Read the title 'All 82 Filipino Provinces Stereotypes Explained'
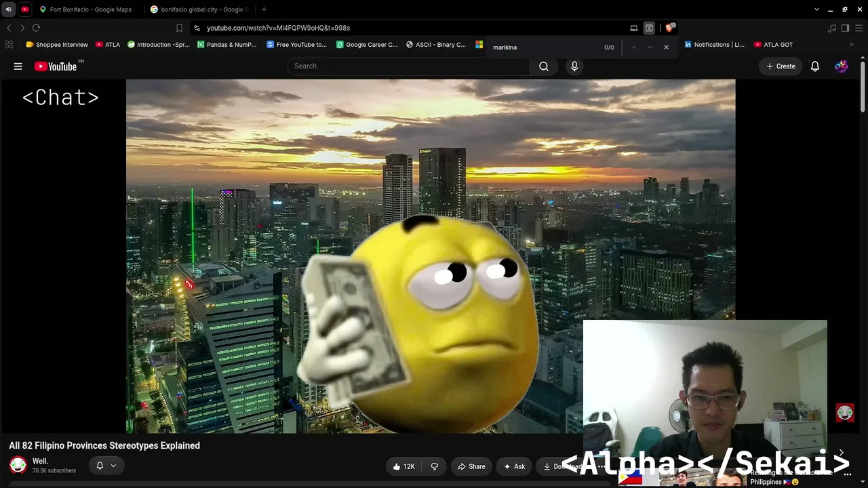The image size is (868, 488). pyautogui.click(x=104, y=445)
